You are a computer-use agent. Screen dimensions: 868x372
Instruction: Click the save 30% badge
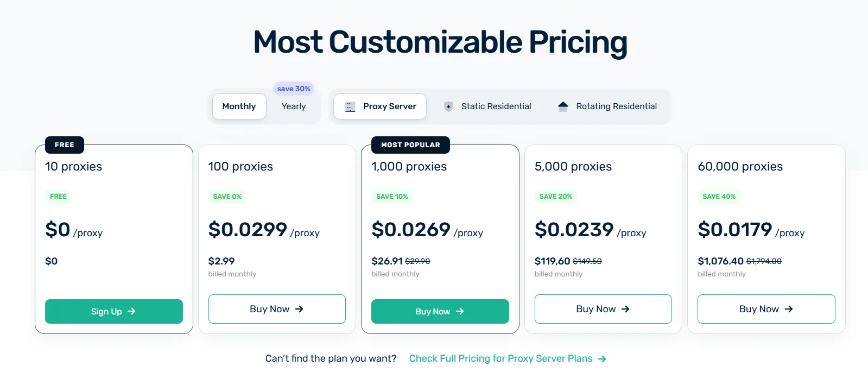tap(294, 88)
